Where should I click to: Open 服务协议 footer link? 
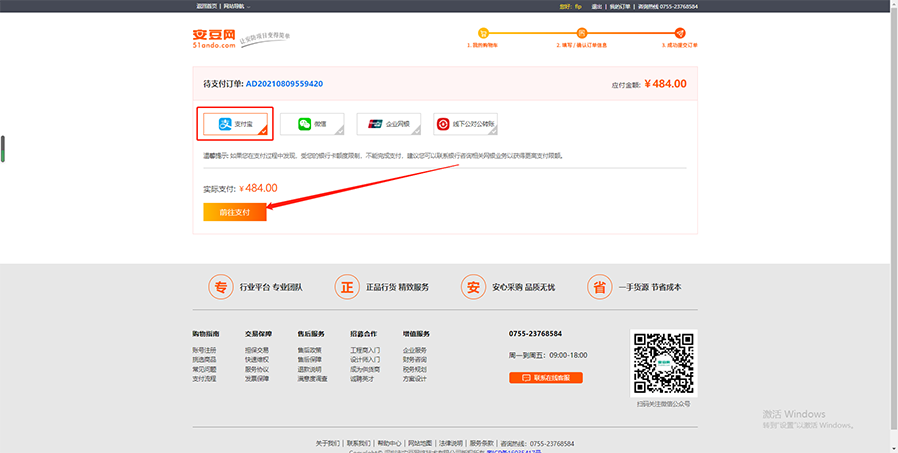(x=257, y=369)
